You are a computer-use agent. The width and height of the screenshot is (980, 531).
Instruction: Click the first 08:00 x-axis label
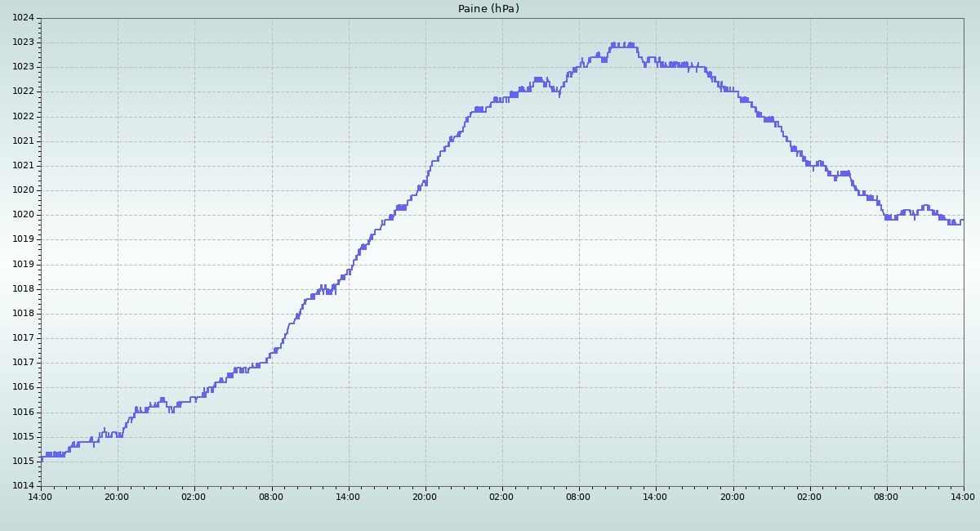[271, 497]
